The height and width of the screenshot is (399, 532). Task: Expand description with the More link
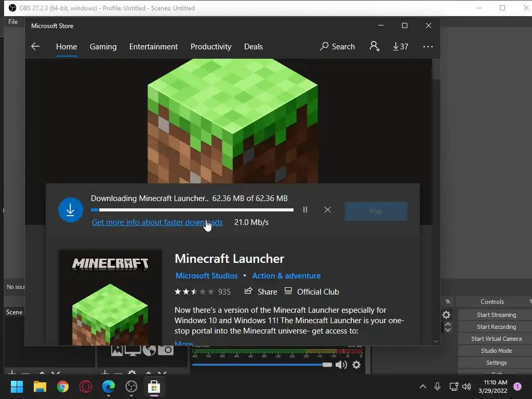[x=183, y=343]
